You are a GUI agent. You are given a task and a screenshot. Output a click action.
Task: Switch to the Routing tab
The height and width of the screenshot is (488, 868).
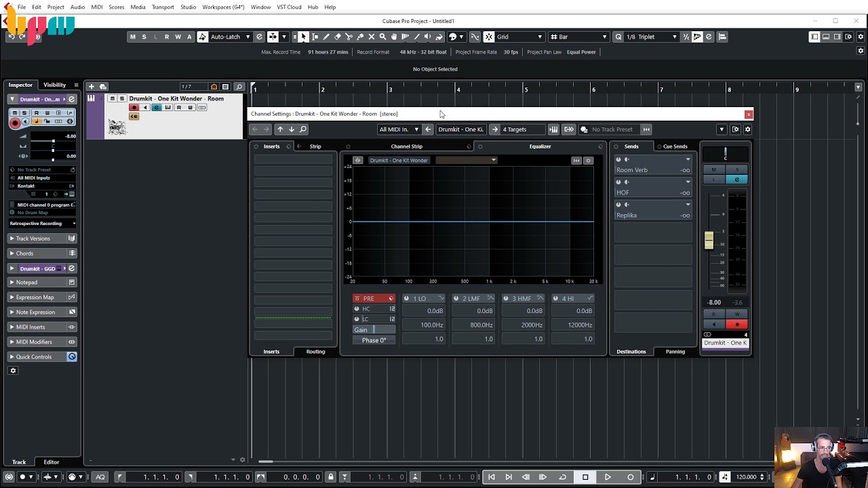[315, 352]
